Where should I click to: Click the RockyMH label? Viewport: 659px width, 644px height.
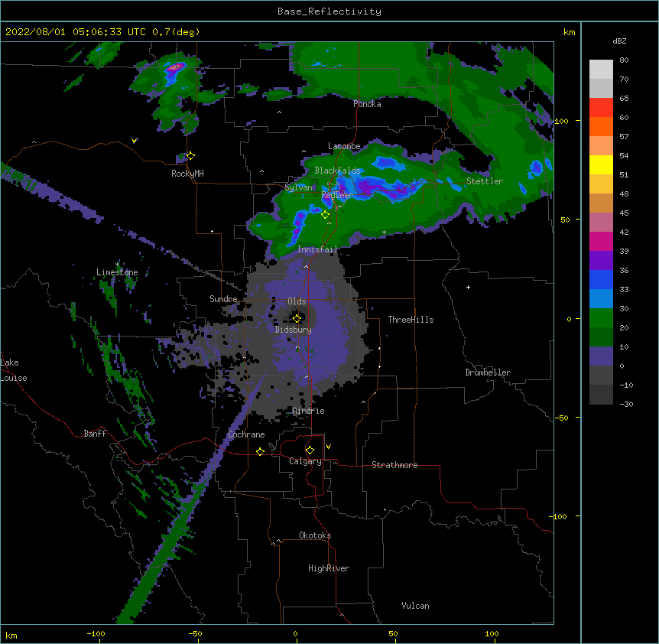tap(187, 174)
